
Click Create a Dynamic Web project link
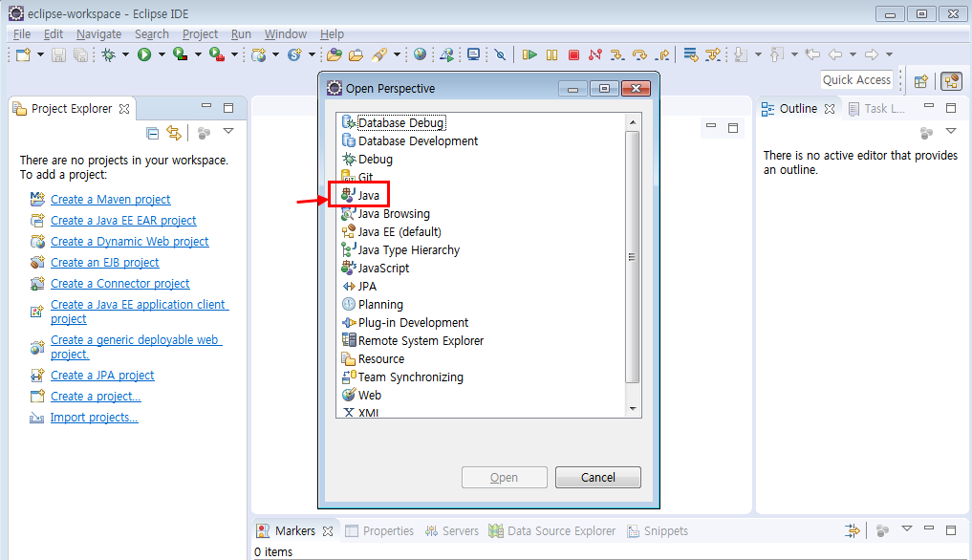tap(130, 241)
